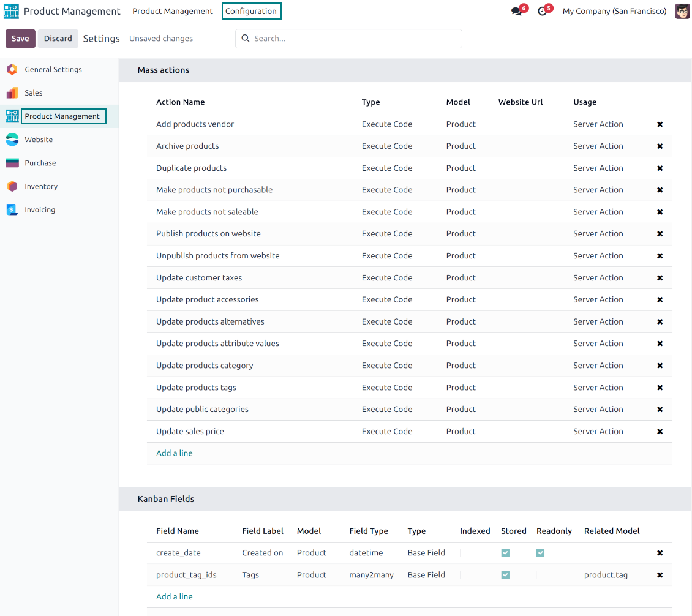The height and width of the screenshot is (616, 692).
Task: Toggle Indexed checkbox for product_tag_ids
Action: (464, 575)
